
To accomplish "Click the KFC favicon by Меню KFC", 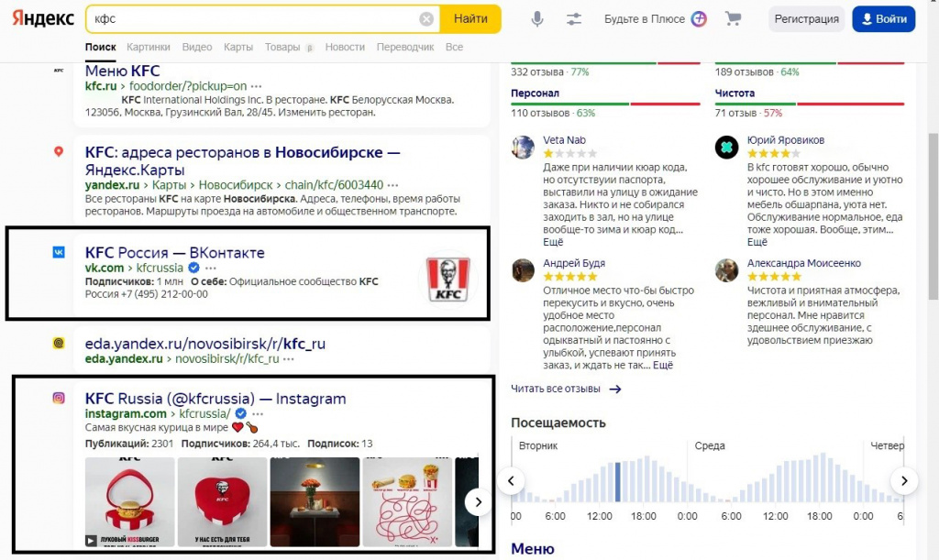I will (x=59, y=71).
